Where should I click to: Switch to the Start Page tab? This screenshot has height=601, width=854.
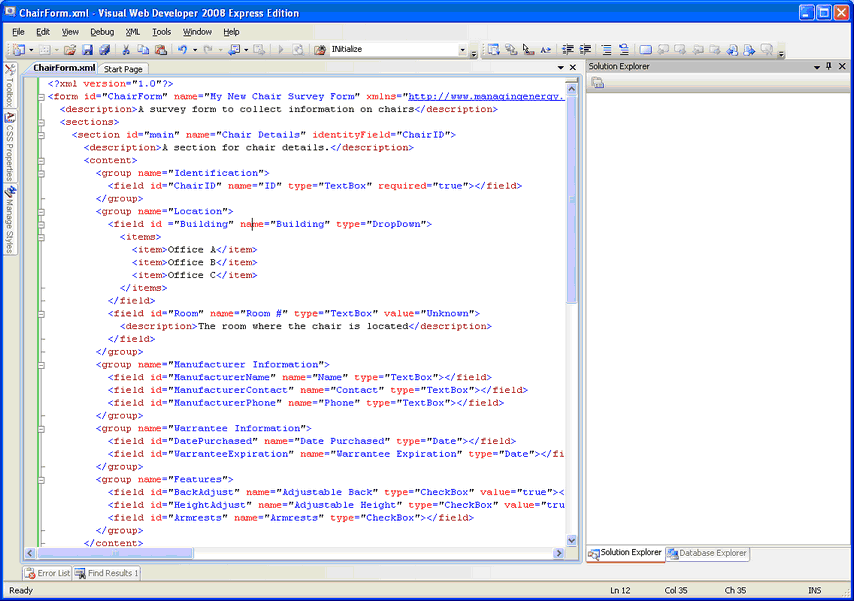point(123,69)
